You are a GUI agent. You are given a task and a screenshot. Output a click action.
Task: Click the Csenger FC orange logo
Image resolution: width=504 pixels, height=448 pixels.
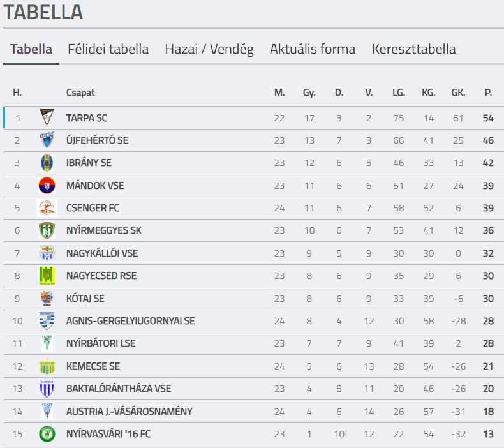point(47,208)
